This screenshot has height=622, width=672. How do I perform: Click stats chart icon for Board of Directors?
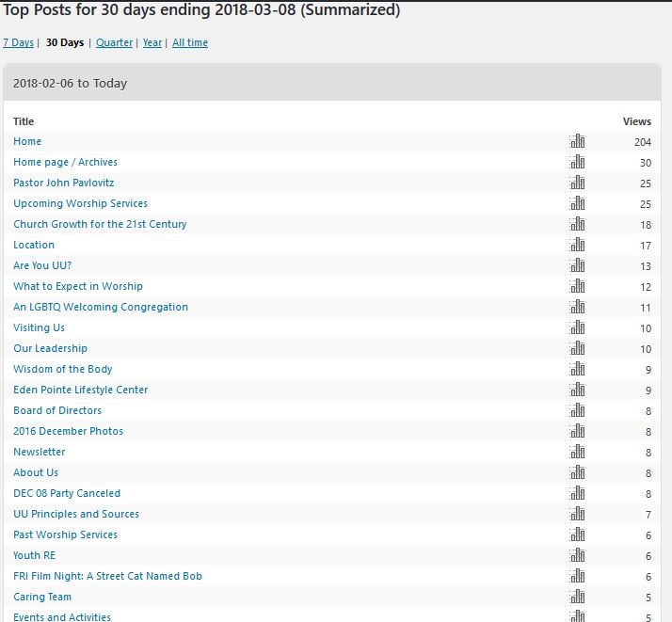[x=577, y=410]
